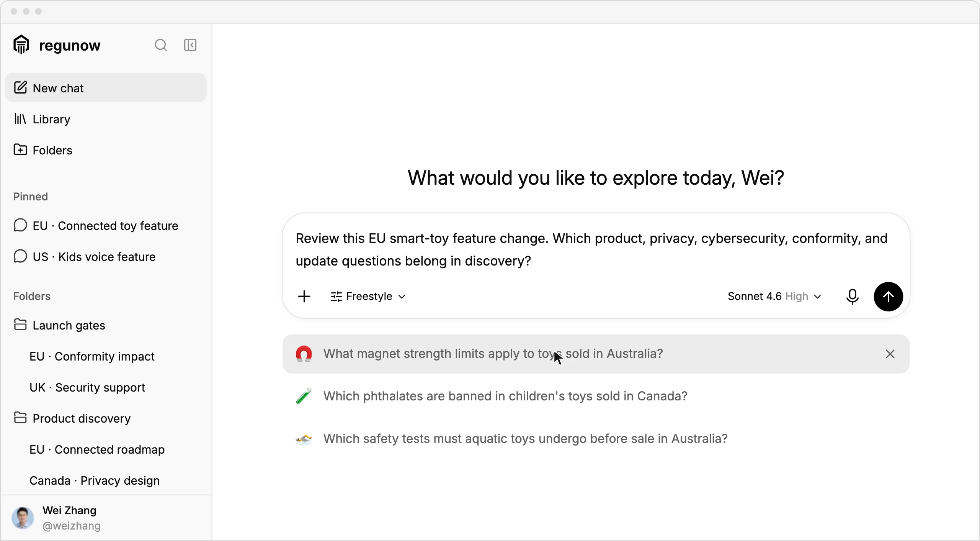980x541 pixels.
Task: Start voice input with the microphone icon
Action: (853, 297)
